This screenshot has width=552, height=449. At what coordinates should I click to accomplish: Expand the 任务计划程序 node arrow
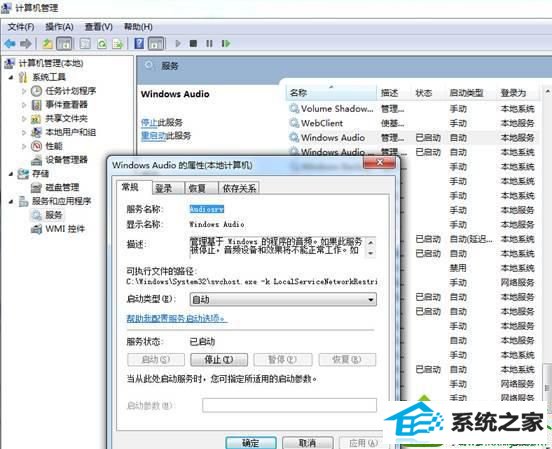24,91
